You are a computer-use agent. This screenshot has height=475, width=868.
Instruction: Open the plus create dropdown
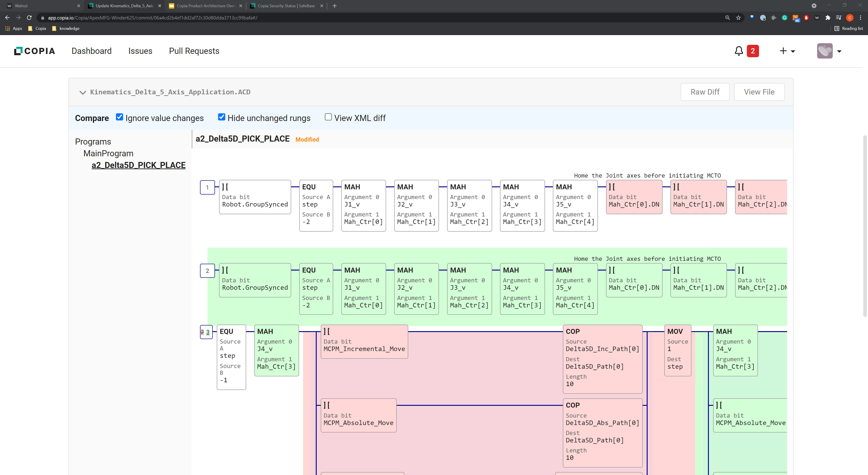pyautogui.click(x=788, y=51)
